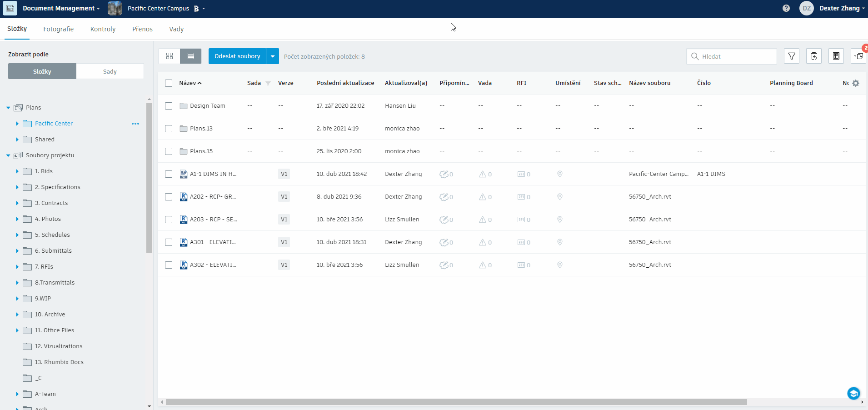Sort by the Název column header
Screen dimensions: 868x410
click(190, 83)
